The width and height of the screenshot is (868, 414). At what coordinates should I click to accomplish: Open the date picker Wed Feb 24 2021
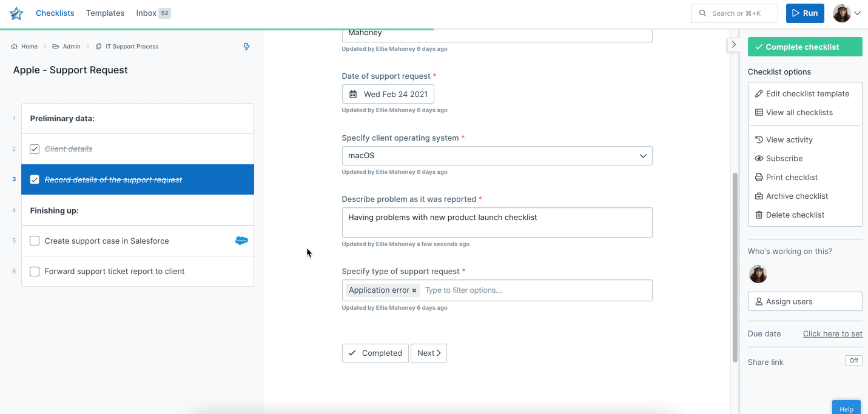[388, 94]
